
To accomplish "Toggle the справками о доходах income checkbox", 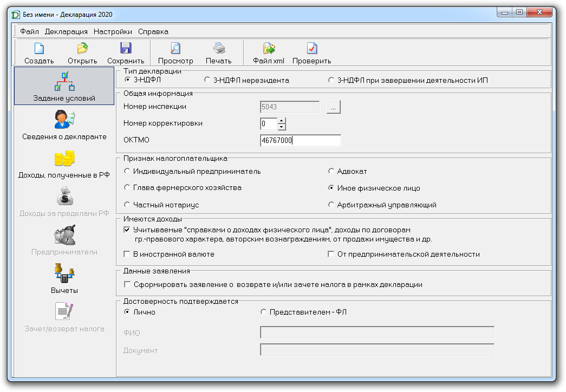I will (x=127, y=230).
